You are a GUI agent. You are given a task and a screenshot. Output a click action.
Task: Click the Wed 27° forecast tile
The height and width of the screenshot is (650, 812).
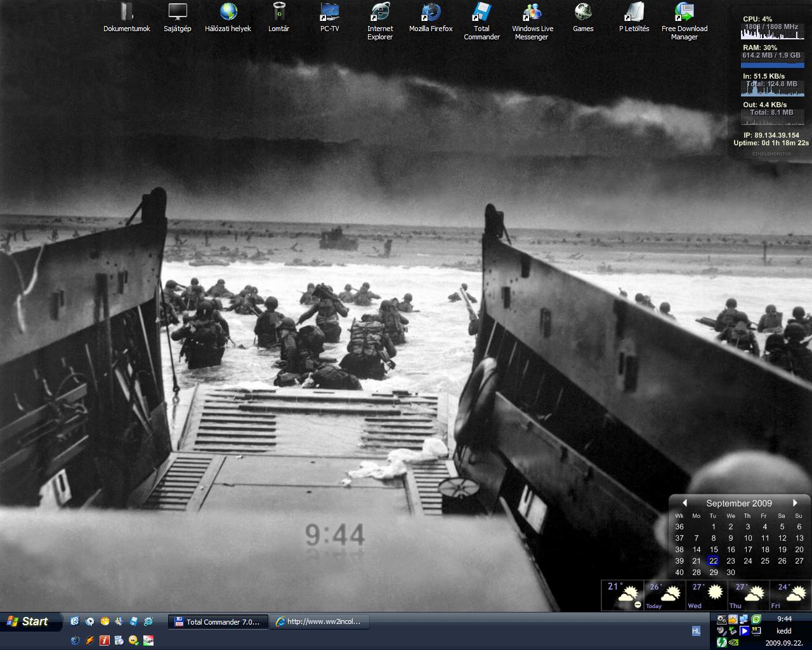point(707,595)
